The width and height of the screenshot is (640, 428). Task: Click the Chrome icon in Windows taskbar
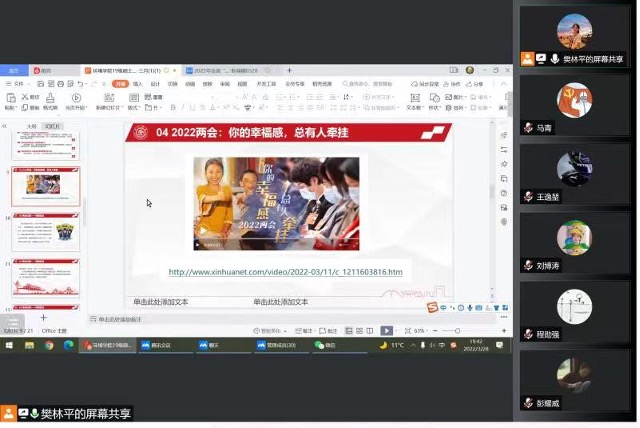tap(49, 345)
